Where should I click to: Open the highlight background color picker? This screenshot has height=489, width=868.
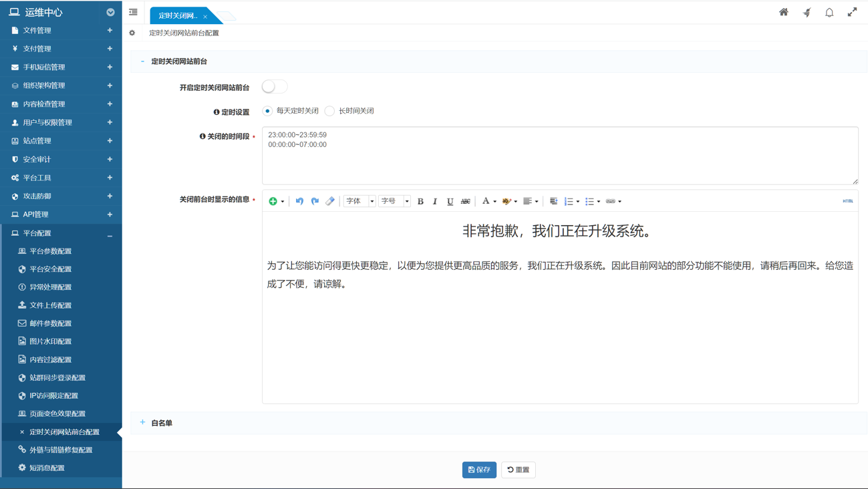coord(507,201)
